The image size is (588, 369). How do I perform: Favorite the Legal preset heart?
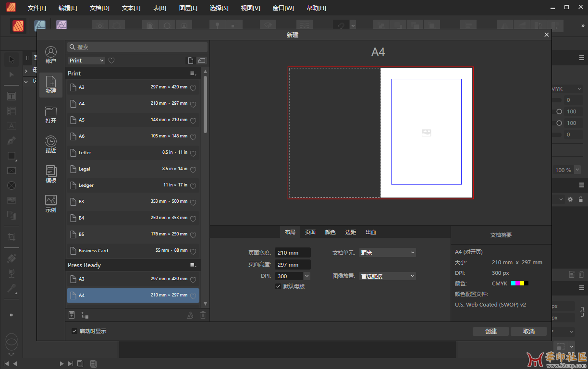193,170
